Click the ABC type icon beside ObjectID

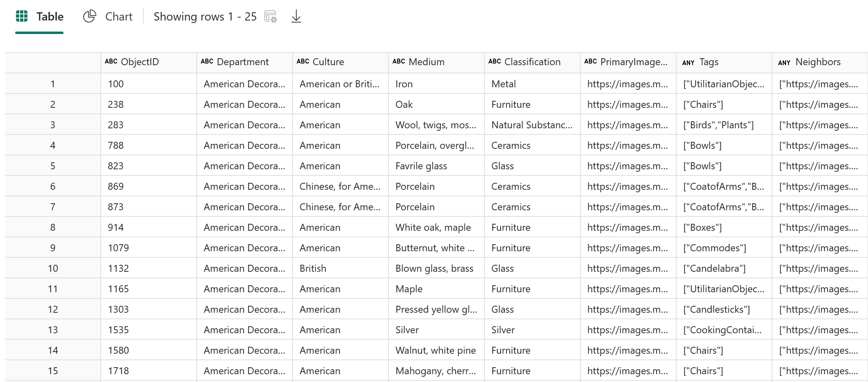pyautogui.click(x=111, y=61)
